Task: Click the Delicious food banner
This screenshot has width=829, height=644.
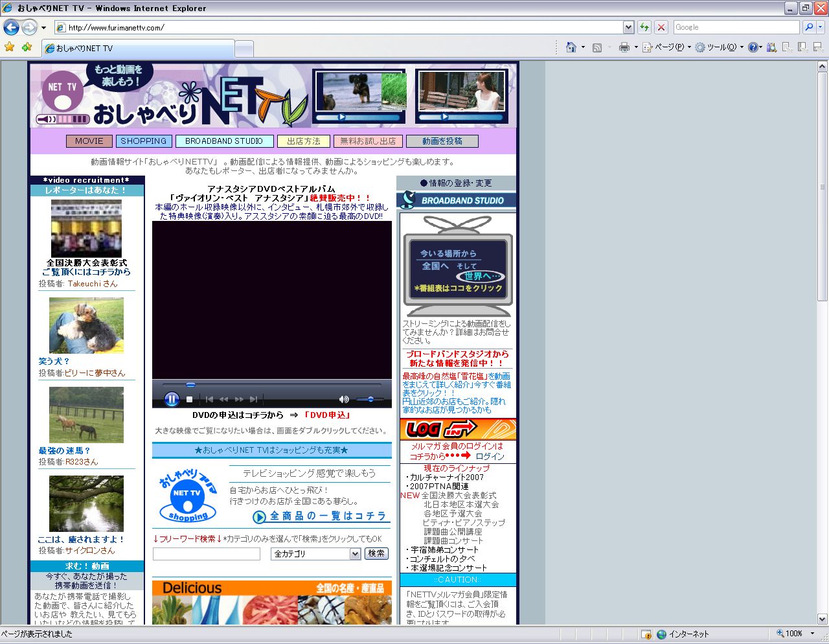Action: click(272, 603)
